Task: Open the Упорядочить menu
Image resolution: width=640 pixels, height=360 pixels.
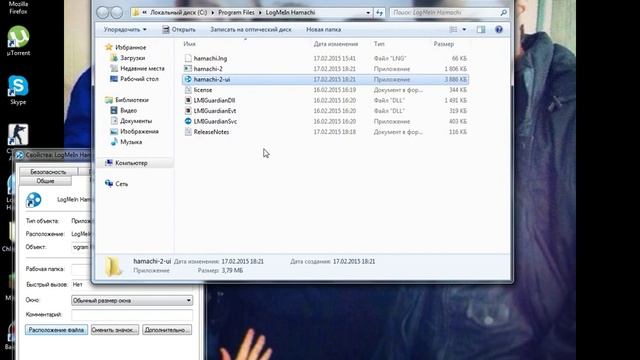Action: 125,29
